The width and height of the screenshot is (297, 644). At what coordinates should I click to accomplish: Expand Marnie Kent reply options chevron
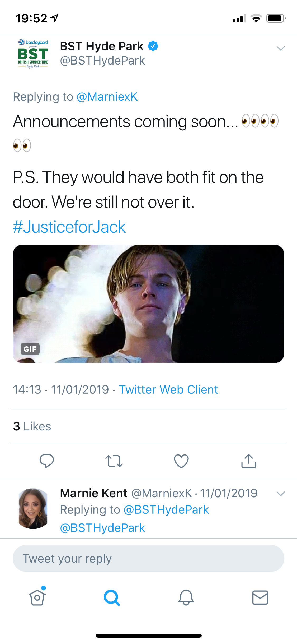coord(280,494)
